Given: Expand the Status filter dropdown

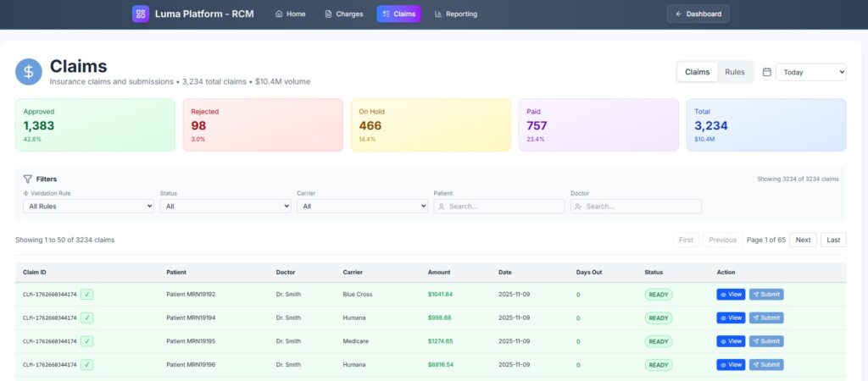Looking at the screenshot, I should (x=225, y=206).
